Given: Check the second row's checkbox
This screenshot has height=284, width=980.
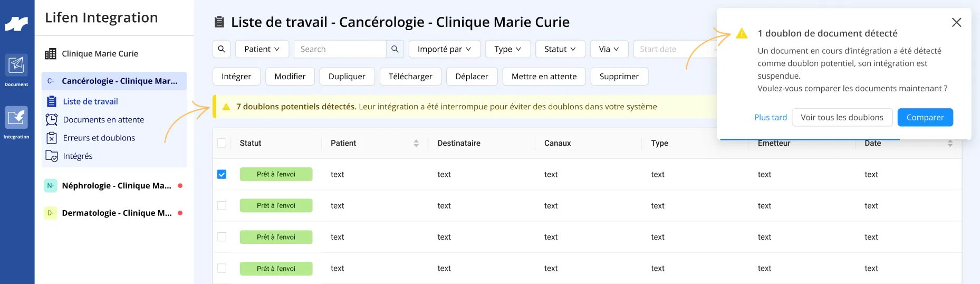Looking at the screenshot, I should point(222,206).
